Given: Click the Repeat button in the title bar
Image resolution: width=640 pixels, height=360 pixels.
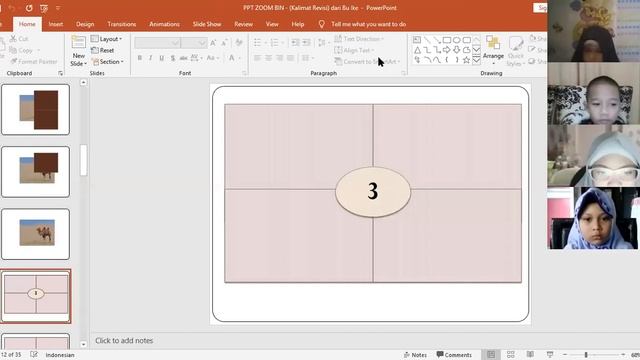Looking at the screenshot, I should 29,8.
